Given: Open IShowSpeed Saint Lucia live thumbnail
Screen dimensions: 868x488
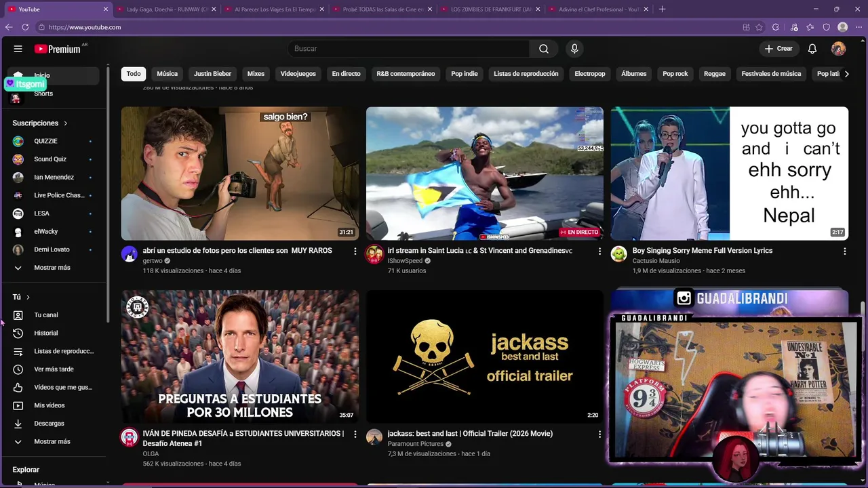Looking at the screenshot, I should point(485,174).
